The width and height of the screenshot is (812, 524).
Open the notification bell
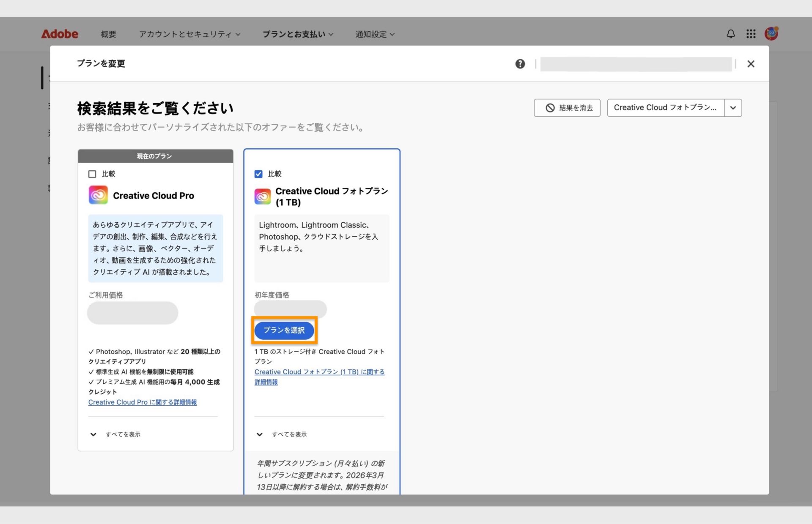coord(730,34)
